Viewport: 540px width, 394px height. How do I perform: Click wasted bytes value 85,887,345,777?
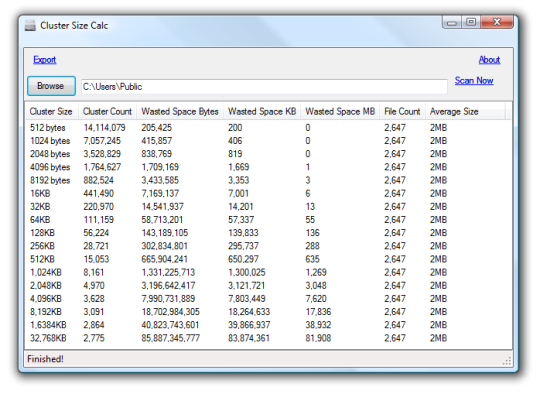point(170,338)
